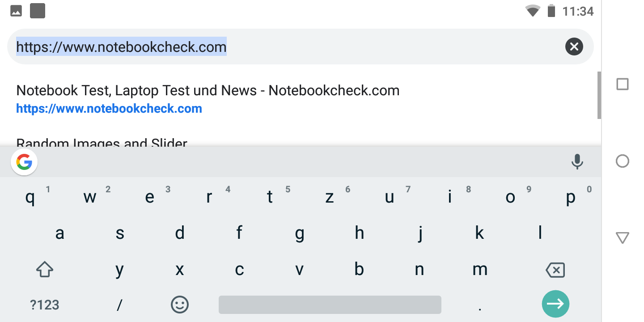The image size is (644, 322).
Task: Select the Random Images and Slider suggestion
Action: pos(102,142)
